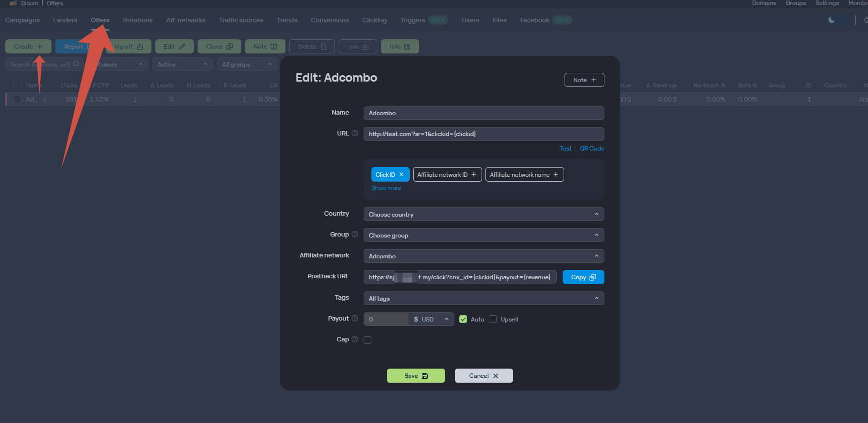This screenshot has width=868, height=423.
Task: Toggle the dark mode moon icon
Action: (832, 20)
